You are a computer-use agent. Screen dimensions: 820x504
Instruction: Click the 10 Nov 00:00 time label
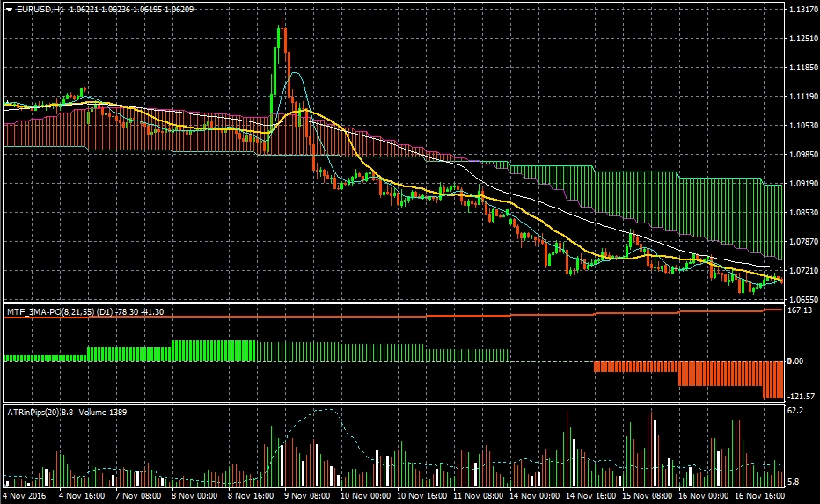[365, 495]
